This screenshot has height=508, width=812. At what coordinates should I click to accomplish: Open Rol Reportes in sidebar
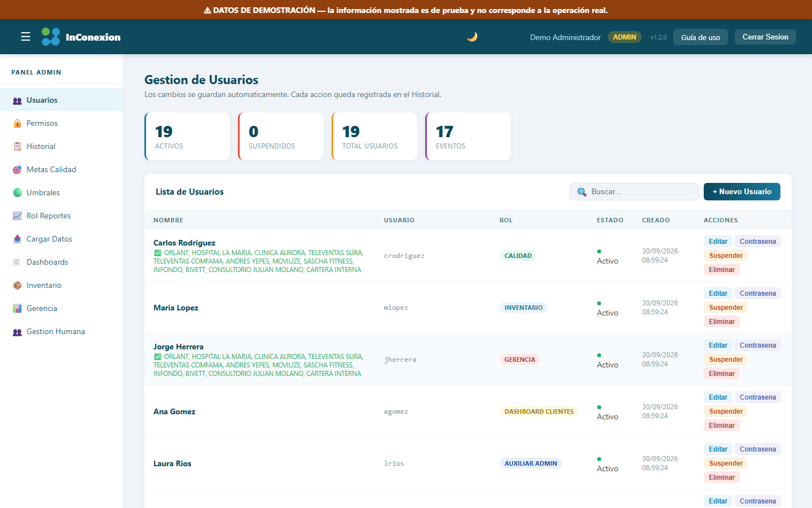61,216
